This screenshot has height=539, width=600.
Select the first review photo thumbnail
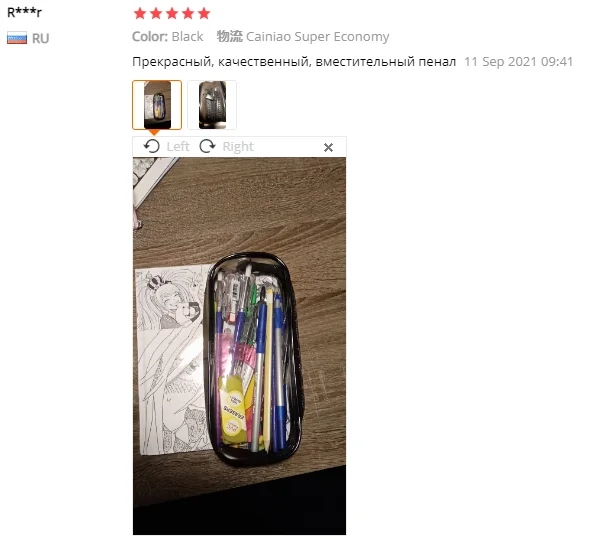(x=157, y=105)
